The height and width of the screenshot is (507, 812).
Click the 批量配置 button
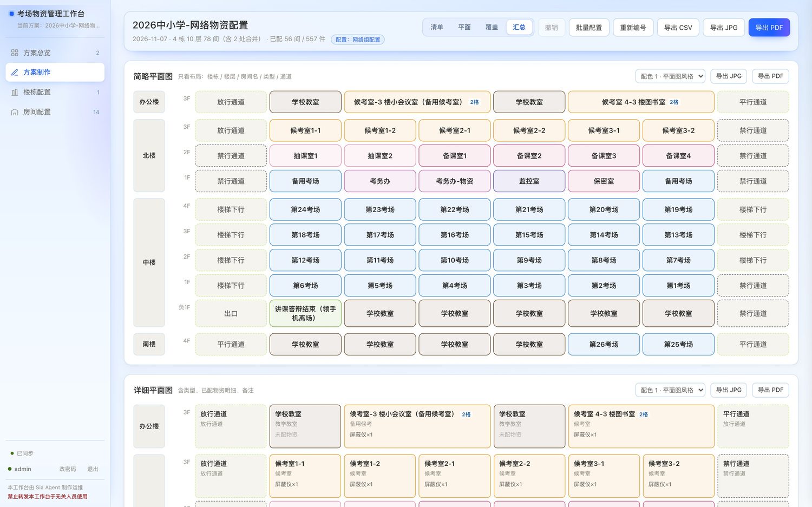click(x=589, y=28)
